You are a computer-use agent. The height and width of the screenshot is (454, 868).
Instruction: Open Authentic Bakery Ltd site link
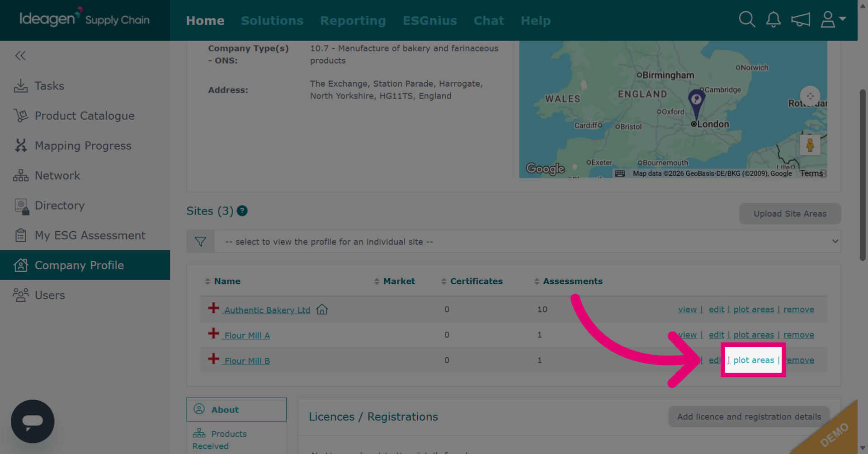pos(267,310)
